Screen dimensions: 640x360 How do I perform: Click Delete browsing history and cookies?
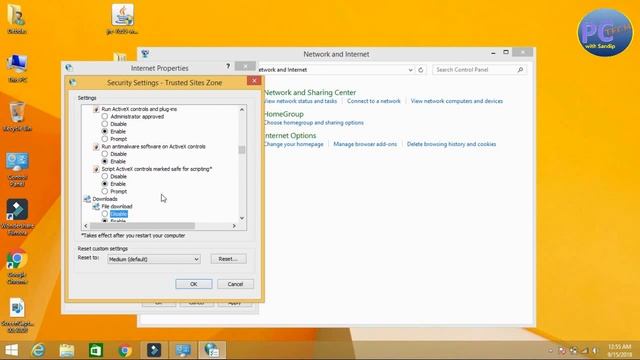[451, 144]
